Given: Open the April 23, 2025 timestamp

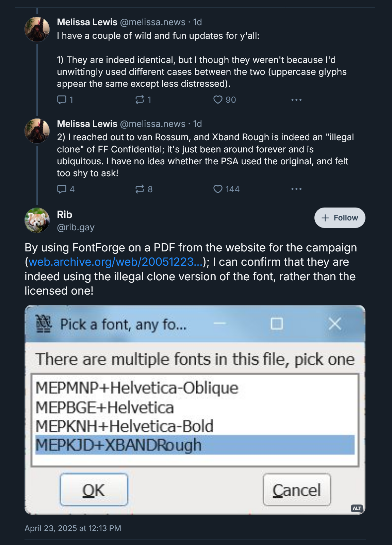Looking at the screenshot, I should [73, 528].
